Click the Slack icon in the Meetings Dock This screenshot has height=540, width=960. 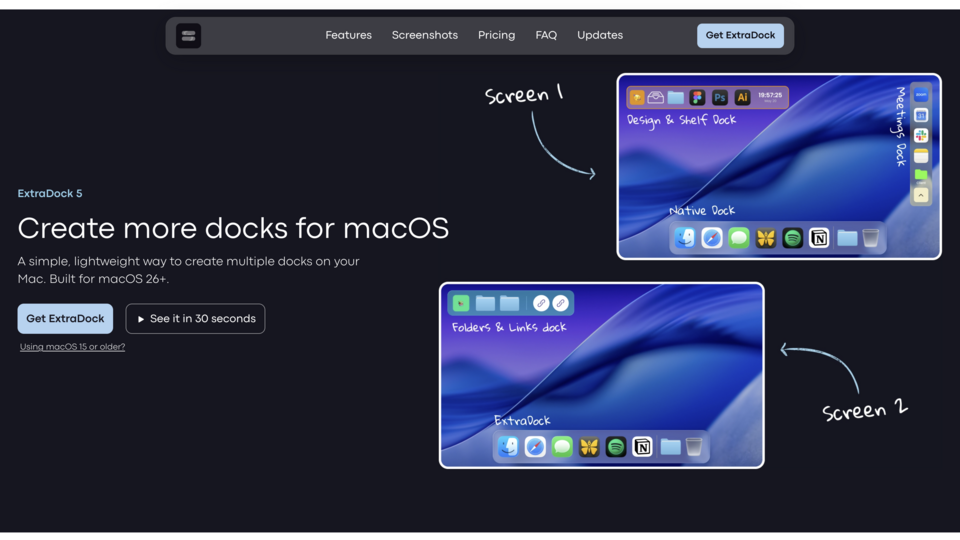pyautogui.click(x=921, y=135)
